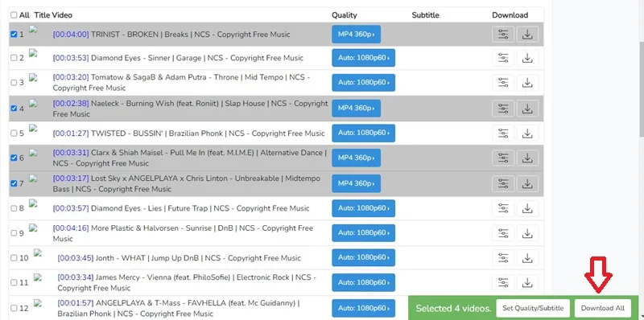The width and height of the screenshot is (644, 320).
Task: Download Naeleck - Burning Wish video
Action: [x=527, y=109]
